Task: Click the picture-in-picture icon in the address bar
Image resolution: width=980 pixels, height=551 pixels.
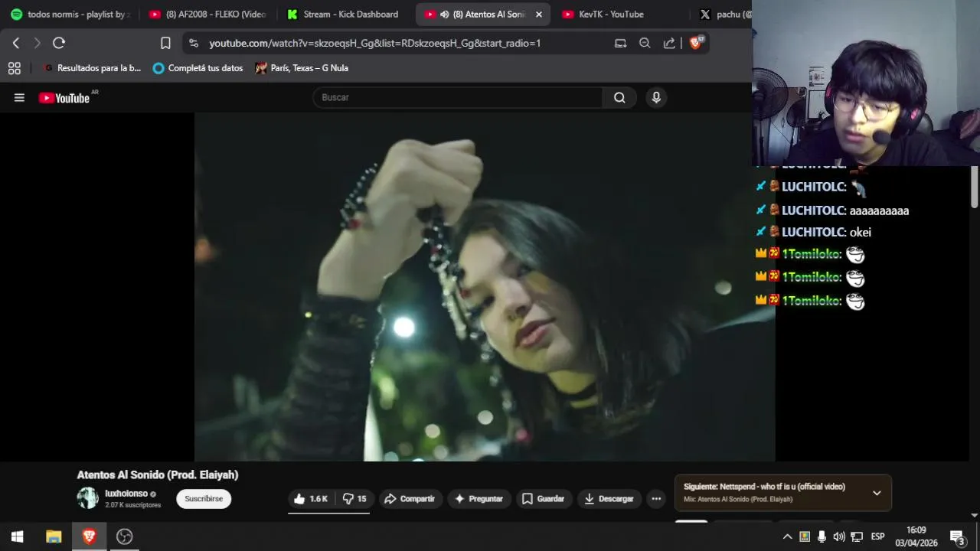Action: 620,43
